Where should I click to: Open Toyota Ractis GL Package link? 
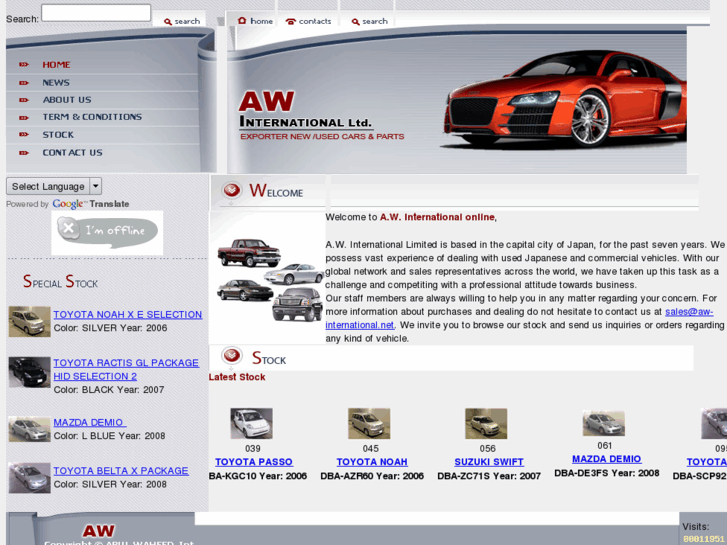[126, 370]
